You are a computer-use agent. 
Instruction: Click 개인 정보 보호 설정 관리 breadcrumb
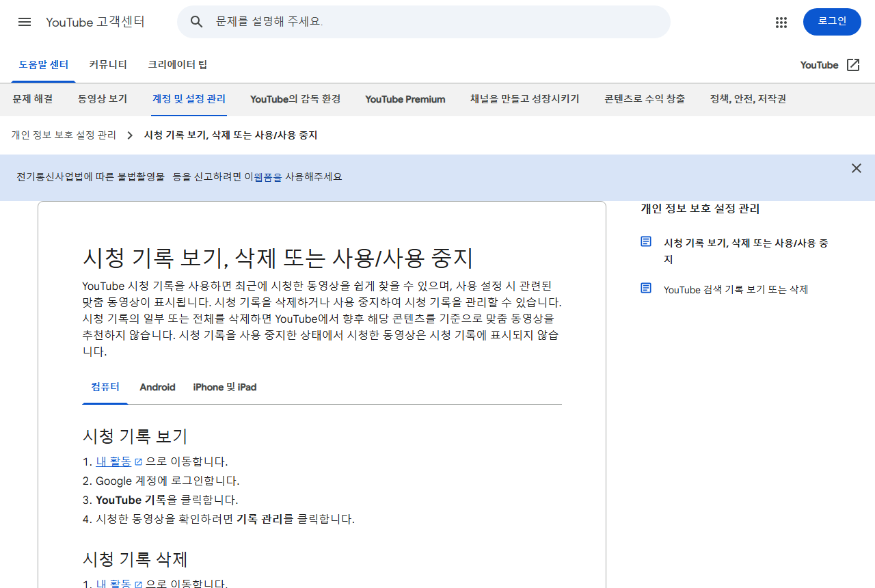tap(64, 135)
